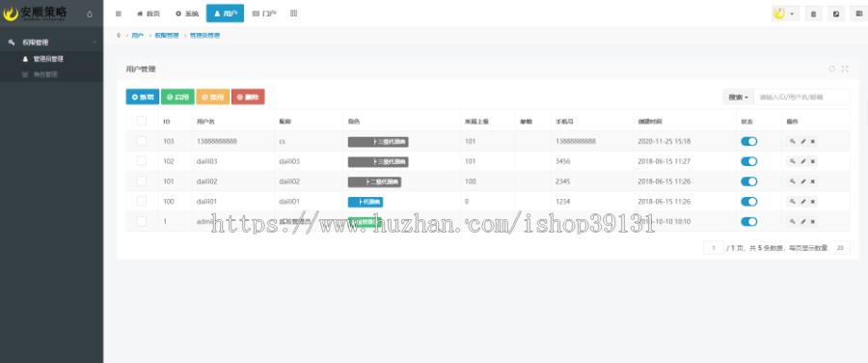Toggle status switch for user 13888888888
This screenshot has height=363, width=868.
(749, 141)
